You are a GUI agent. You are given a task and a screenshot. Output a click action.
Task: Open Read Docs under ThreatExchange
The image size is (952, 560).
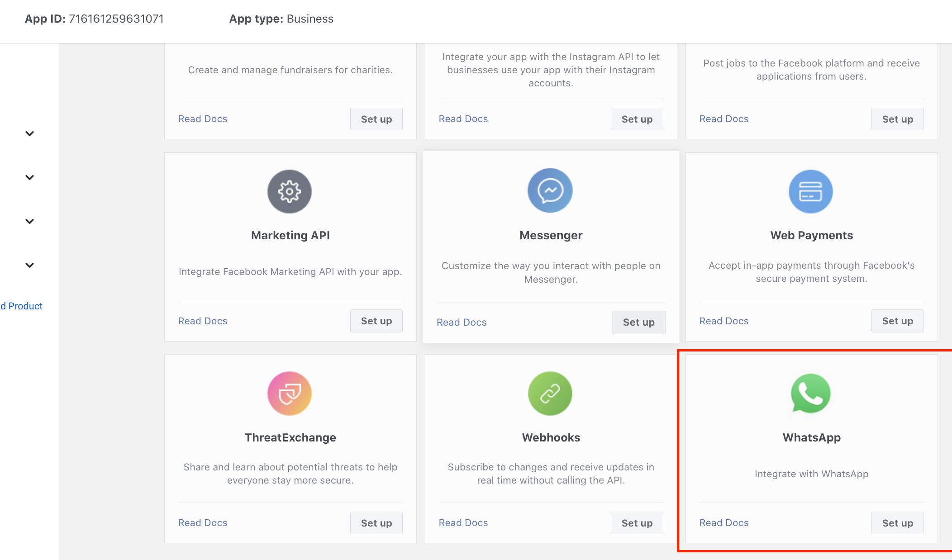click(202, 522)
